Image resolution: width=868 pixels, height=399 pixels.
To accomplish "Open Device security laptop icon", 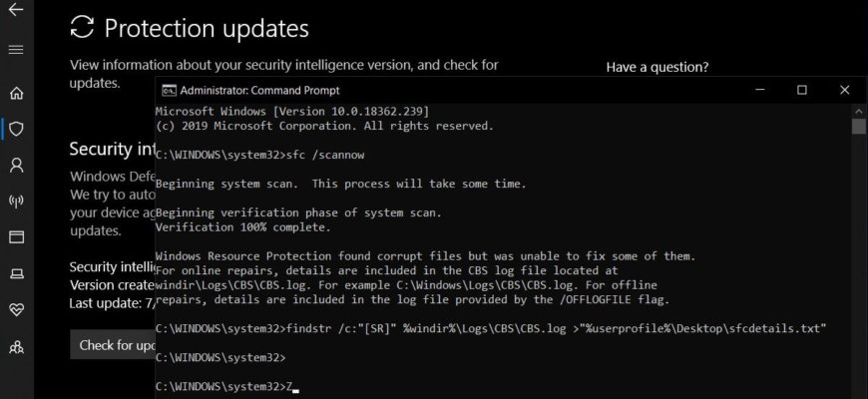I will point(17,273).
